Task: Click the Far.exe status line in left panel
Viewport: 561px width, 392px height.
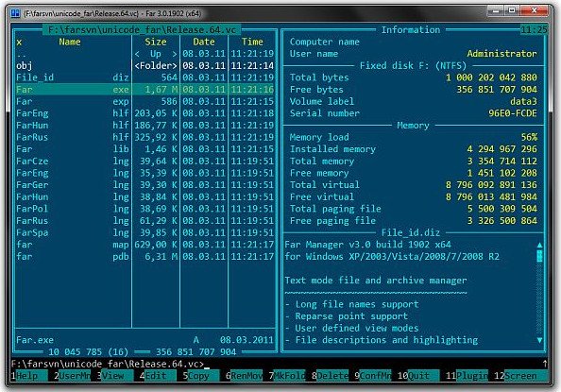Action: (144, 340)
